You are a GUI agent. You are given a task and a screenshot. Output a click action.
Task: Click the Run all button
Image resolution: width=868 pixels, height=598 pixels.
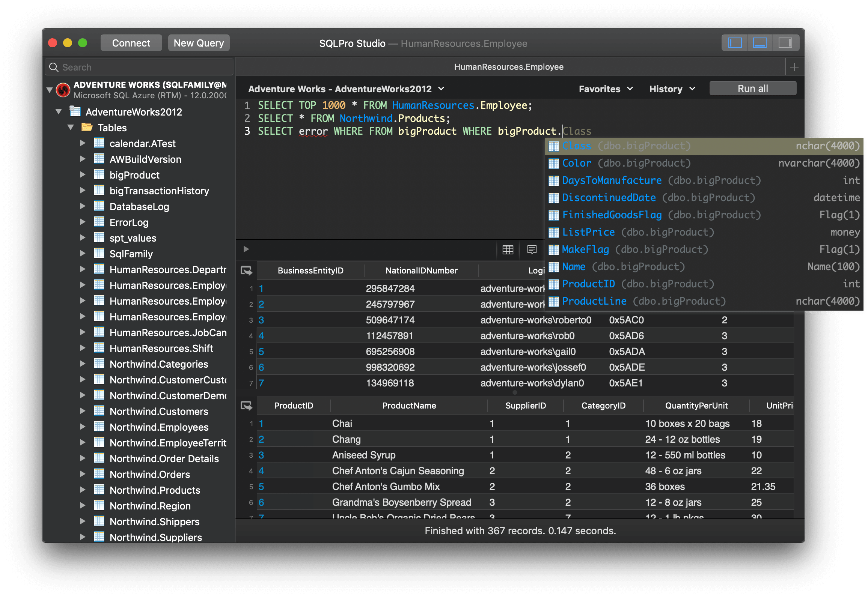(x=753, y=89)
